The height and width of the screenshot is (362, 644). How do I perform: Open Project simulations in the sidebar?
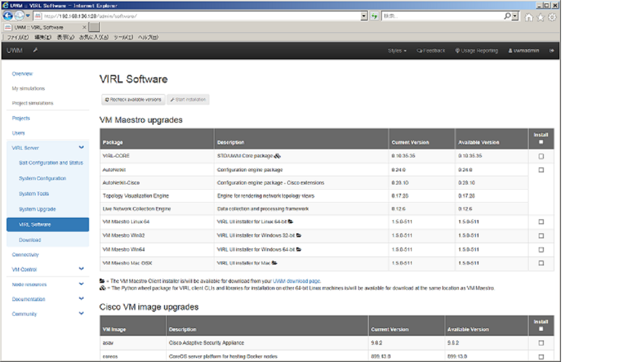tap(33, 103)
